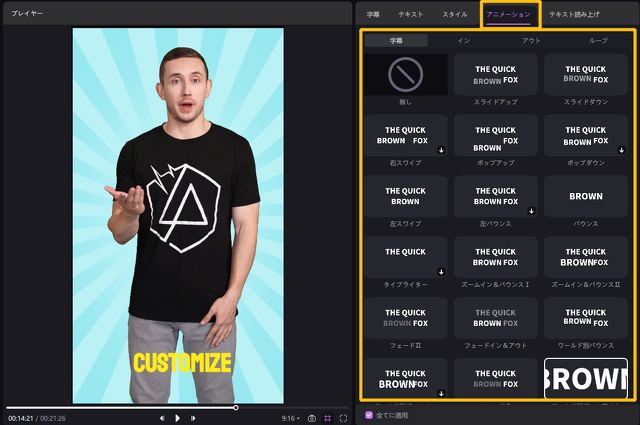Screen dimensions: 640x425
Task: Toggle the 全てに適用 checkbox
Action: coord(368,414)
